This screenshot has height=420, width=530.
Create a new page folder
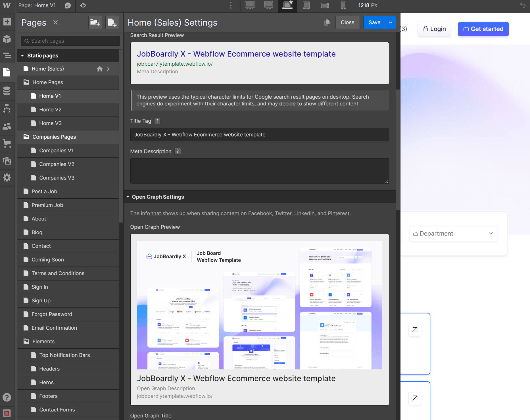tap(95, 22)
